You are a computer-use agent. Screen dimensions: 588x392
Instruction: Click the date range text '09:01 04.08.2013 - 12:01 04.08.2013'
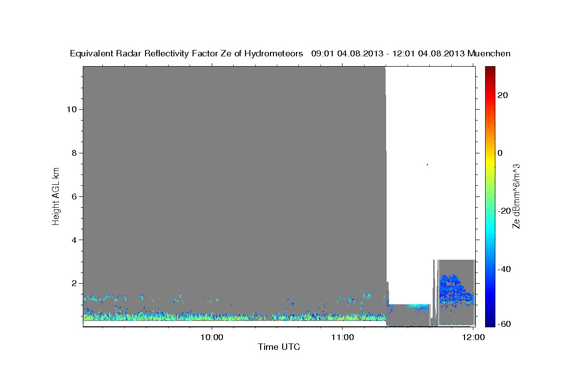(388, 53)
